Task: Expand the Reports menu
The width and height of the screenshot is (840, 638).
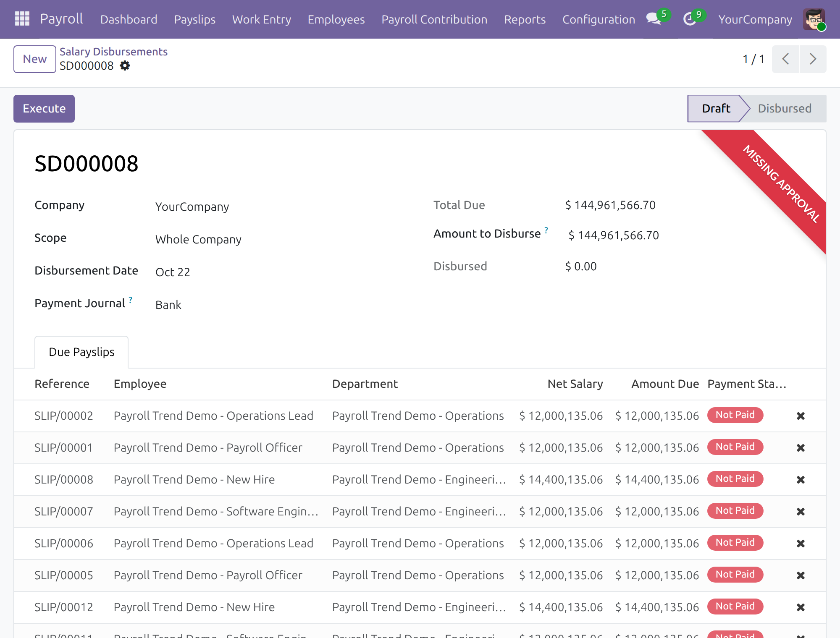Action: (x=525, y=19)
